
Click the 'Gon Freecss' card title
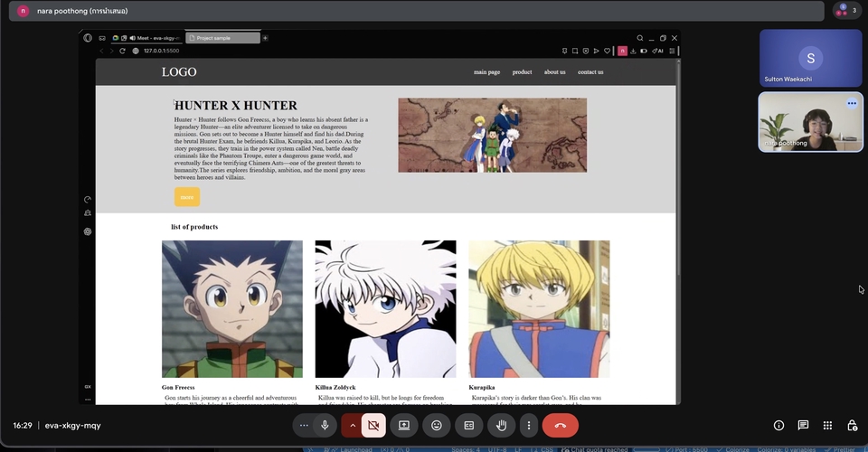click(x=178, y=387)
